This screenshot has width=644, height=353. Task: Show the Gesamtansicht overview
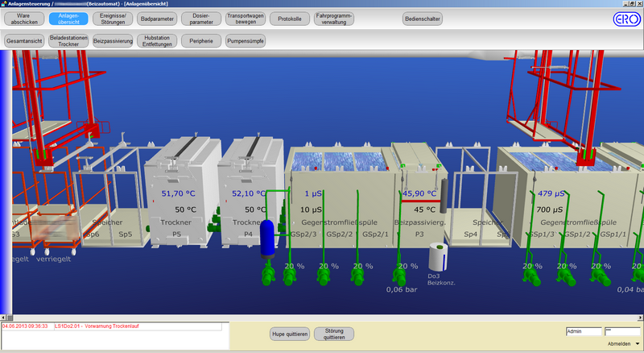24,39
